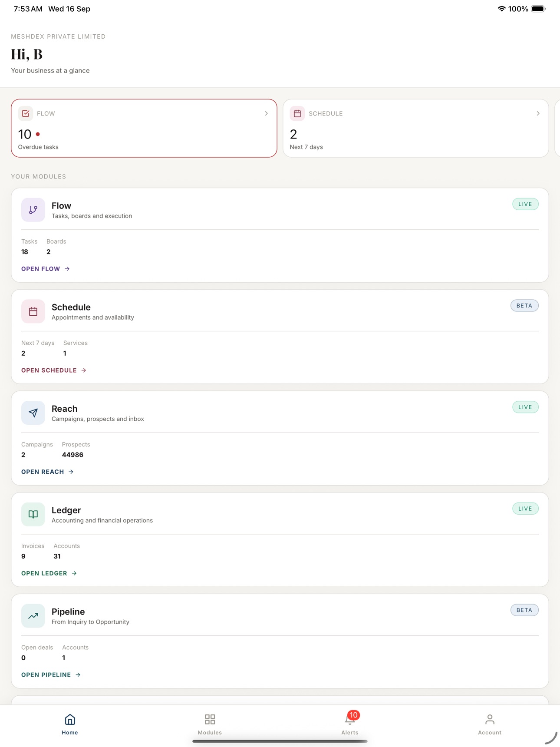
Task: Click the LIVE badge on Reach module
Action: tap(525, 407)
